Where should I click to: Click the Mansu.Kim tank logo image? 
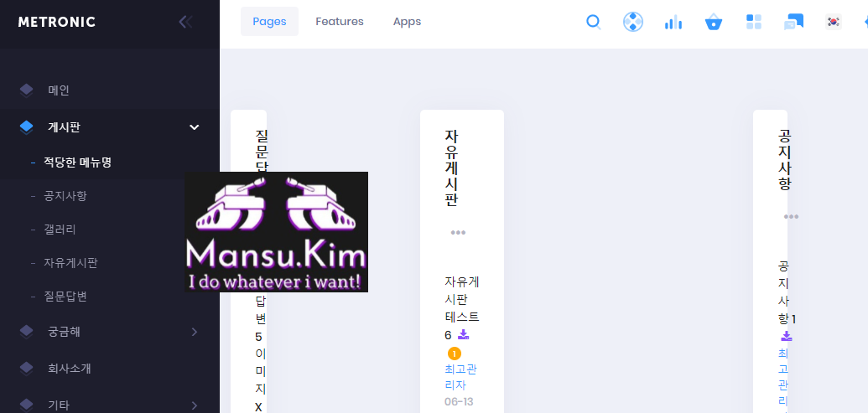[276, 232]
